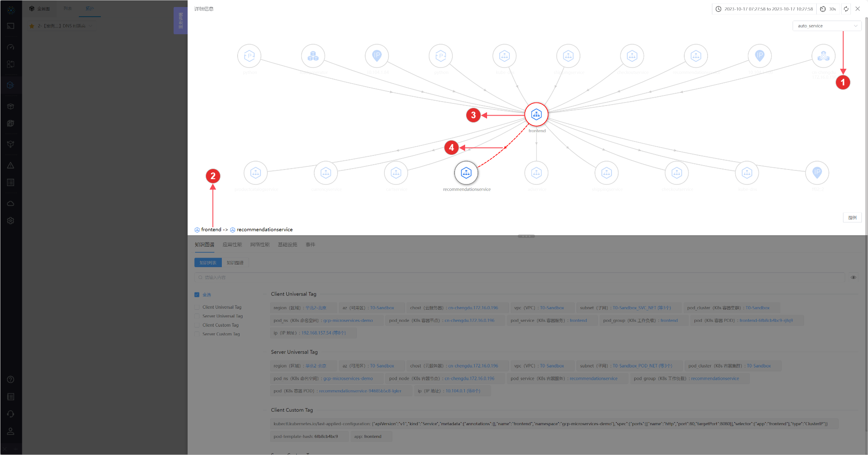This screenshot has height=455, width=868.
Task: Click the refresh icon in top toolbar
Action: 846,9
